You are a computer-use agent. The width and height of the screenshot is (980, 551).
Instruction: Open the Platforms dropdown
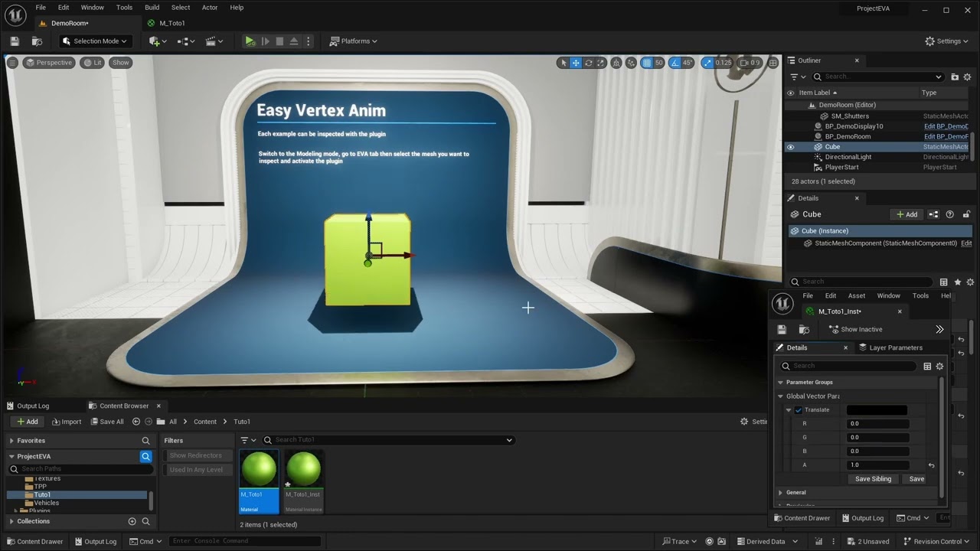(x=354, y=41)
